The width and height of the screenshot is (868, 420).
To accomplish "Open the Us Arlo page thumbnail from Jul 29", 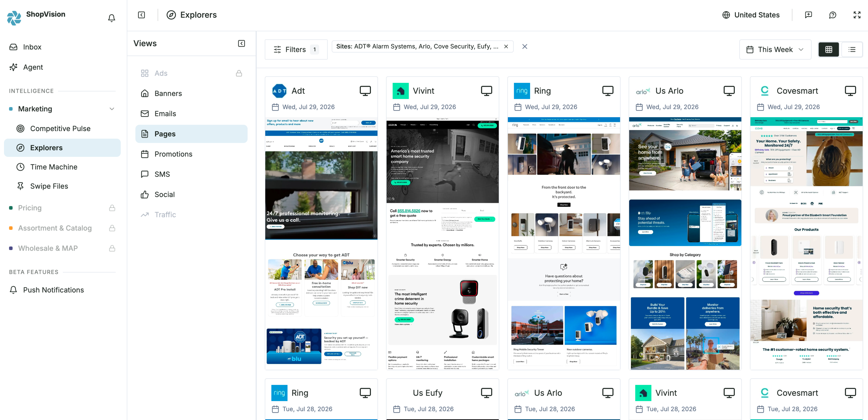I will coord(685,243).
